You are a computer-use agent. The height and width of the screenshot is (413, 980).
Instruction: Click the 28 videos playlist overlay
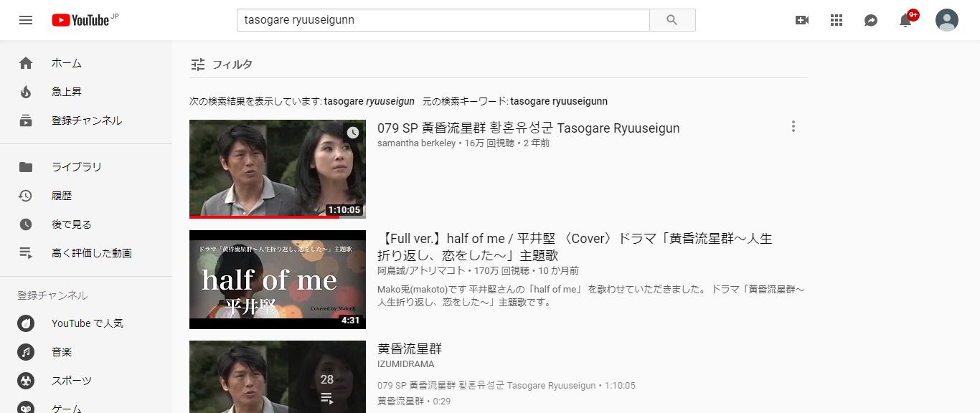pyautogui.click(x=327, y=376)
